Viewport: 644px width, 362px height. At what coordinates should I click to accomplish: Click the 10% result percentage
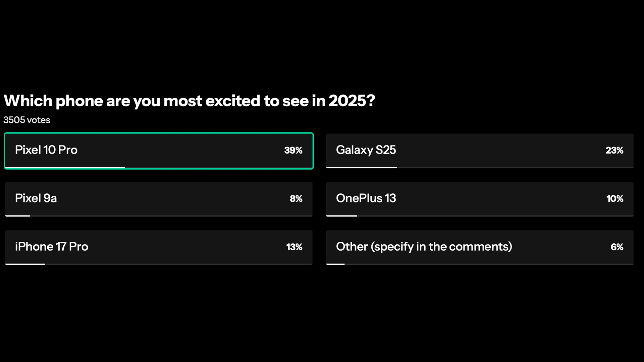pyautogui.click(x=614, y=198)
